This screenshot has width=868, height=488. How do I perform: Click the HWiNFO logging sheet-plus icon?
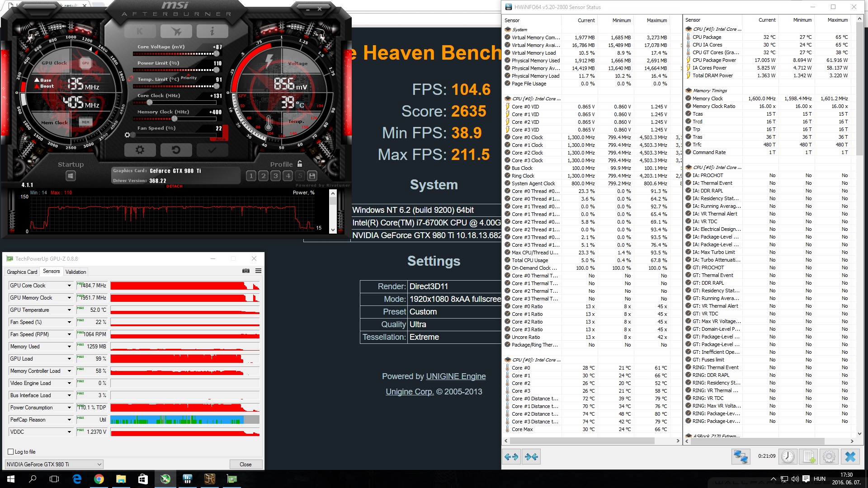(809, 457)
